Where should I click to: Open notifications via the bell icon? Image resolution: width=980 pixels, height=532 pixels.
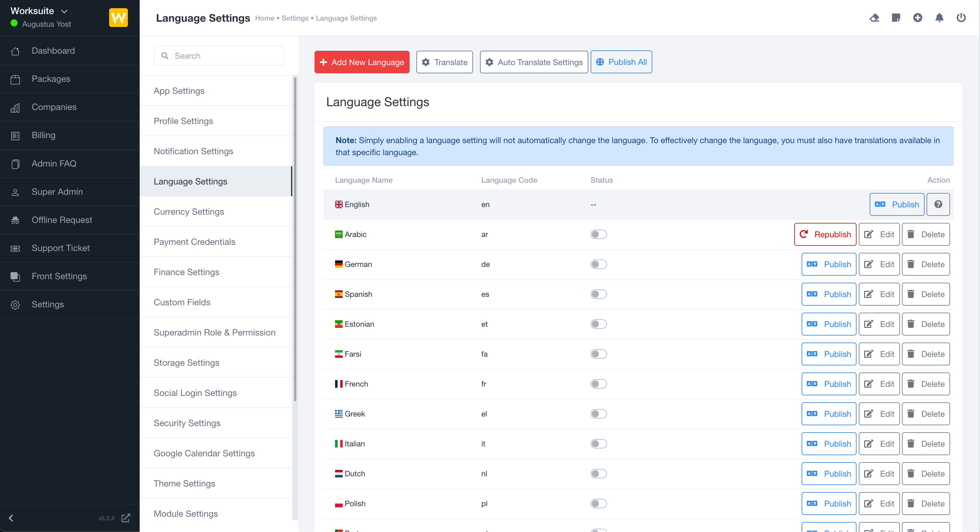pos(939,18)
